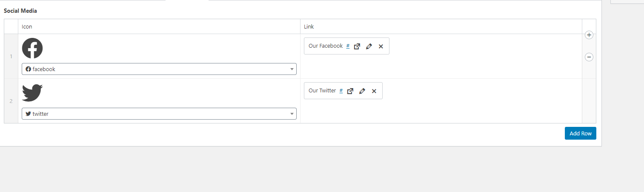Click the # URL beside Our Twitter
This screenshot has width=644, height=192.
click(341, 91)
